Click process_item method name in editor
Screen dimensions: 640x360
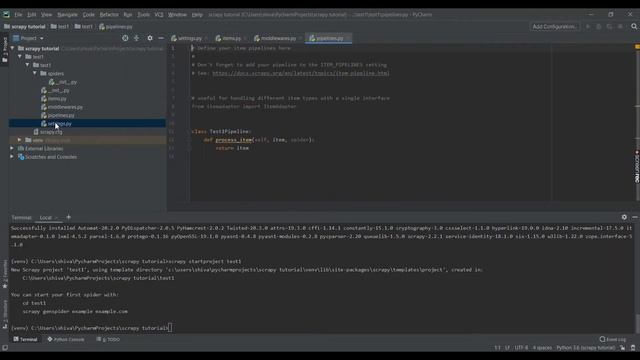click(x=234, y=140)
